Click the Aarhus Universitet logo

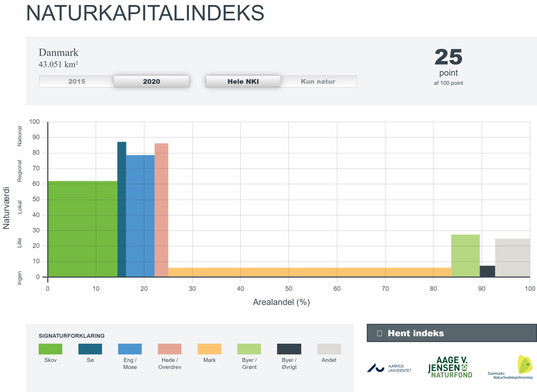click(389, 368)
